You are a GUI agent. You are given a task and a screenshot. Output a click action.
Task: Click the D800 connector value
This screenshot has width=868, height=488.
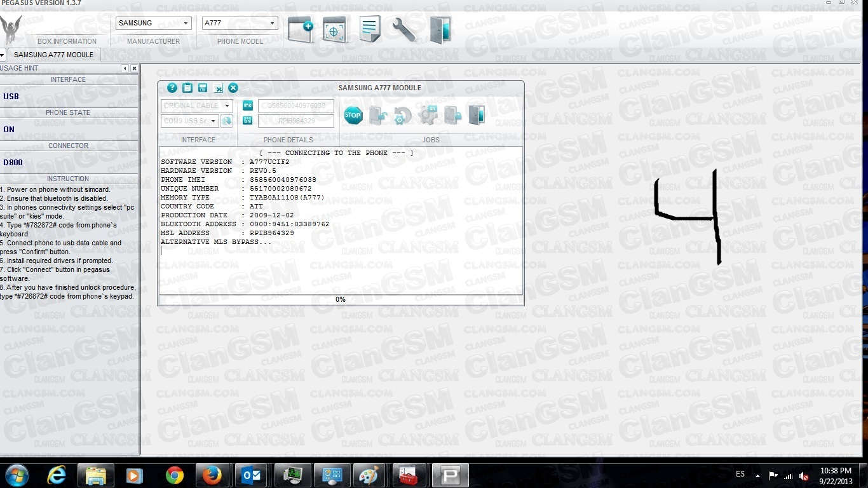(13, 163)
